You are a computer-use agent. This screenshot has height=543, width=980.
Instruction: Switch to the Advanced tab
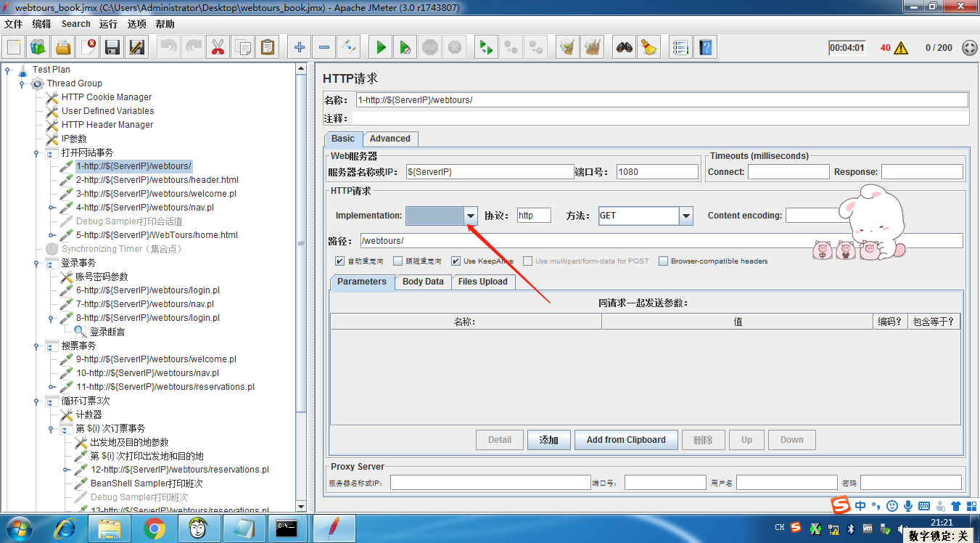pyautogui.click(x=390, y=139)
